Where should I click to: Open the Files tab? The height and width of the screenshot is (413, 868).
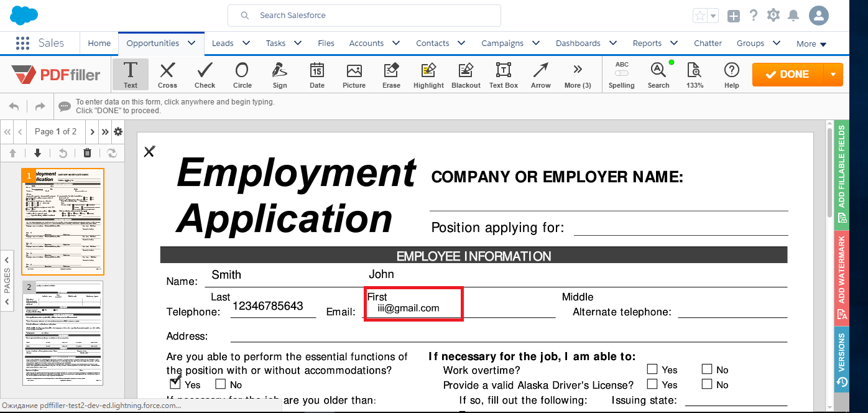326,43
